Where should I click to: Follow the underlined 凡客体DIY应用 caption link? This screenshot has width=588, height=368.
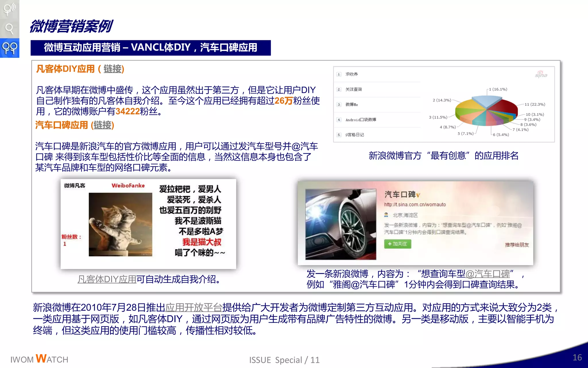click(107, 279)
